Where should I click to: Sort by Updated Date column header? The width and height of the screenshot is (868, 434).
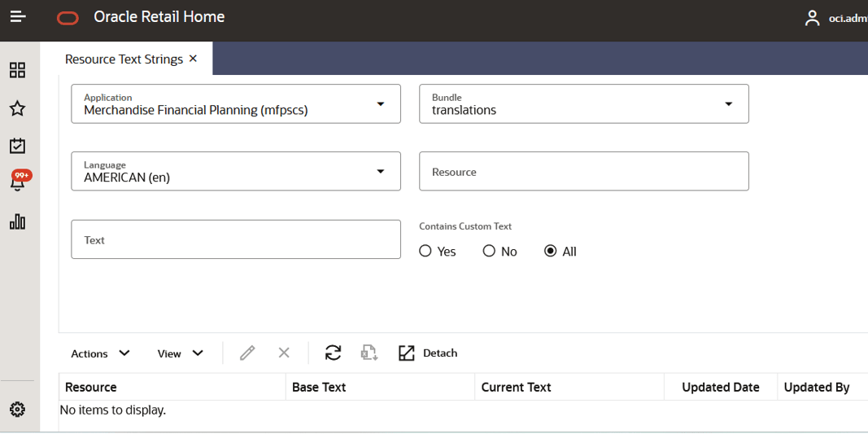coord(721,387)
